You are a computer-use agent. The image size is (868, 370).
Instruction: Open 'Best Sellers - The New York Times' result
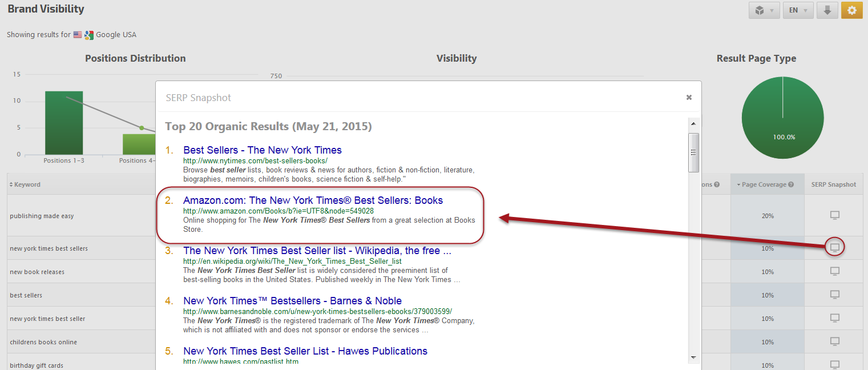[x=263, y=150]
